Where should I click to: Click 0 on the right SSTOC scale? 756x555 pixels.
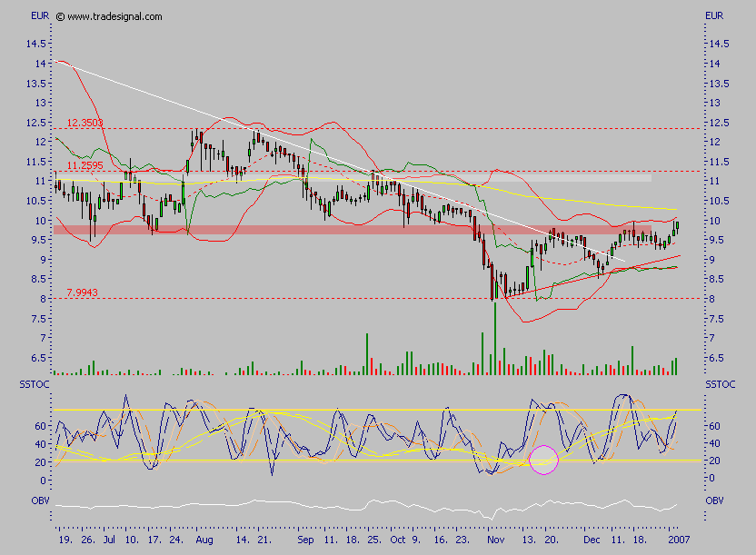(x=712, y=479)
